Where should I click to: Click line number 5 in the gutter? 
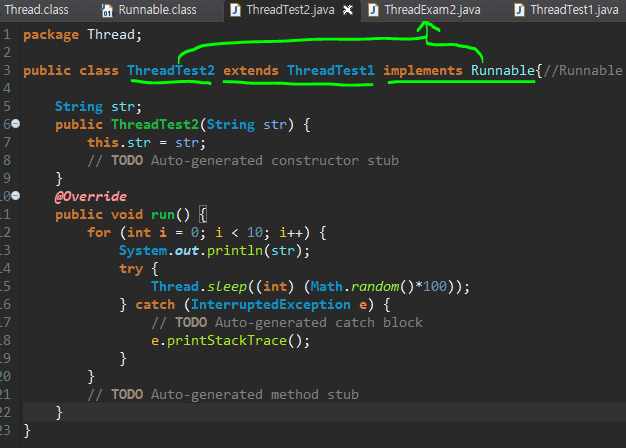7,107
